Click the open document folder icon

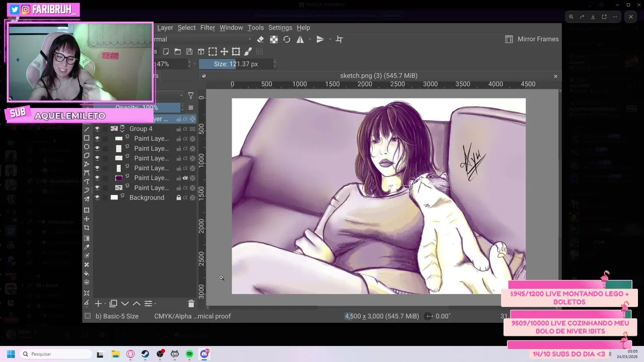click(178, 51)
